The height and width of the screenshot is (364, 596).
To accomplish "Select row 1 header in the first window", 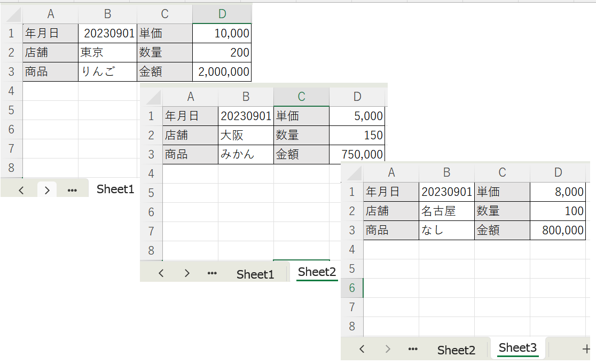I will tap(11, 34).
